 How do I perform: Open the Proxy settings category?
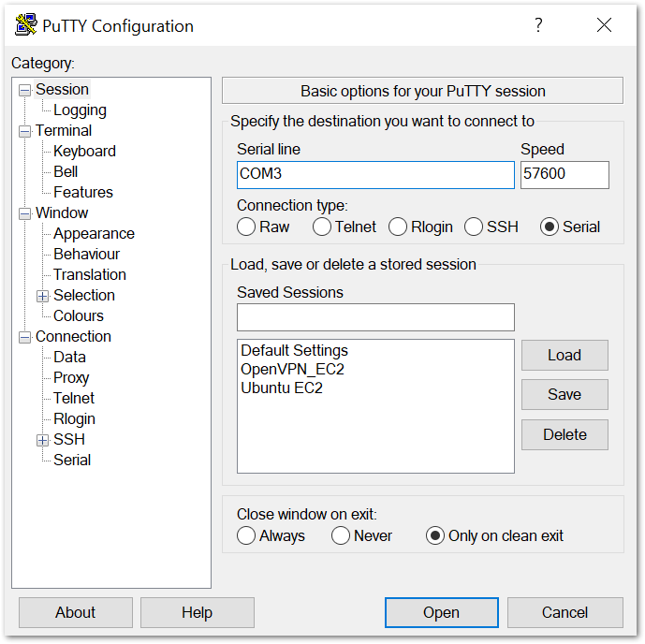tap(71, 378)
